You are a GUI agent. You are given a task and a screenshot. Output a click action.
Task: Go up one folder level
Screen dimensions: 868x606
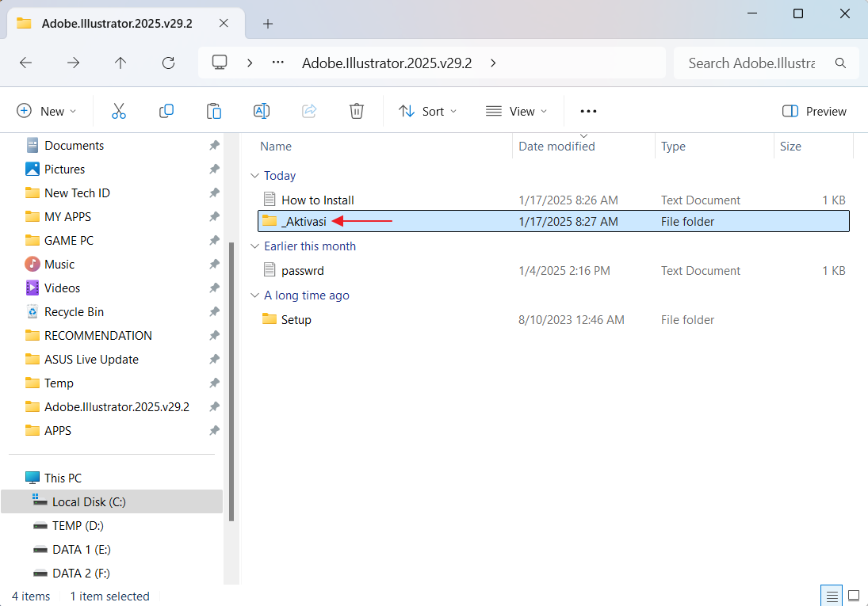point(120,63)
